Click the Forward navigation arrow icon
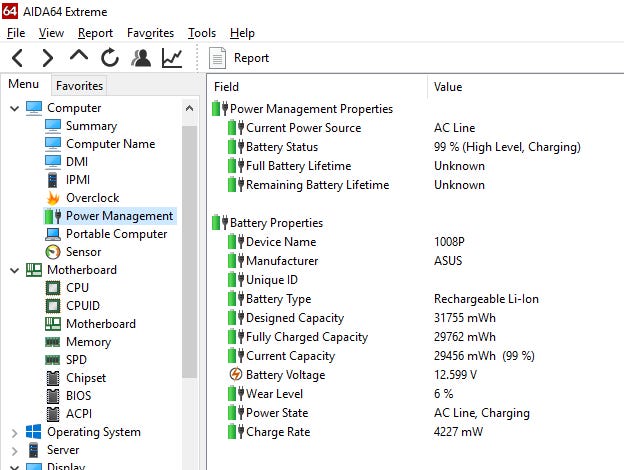624x470 pixels. coord(47,58)
